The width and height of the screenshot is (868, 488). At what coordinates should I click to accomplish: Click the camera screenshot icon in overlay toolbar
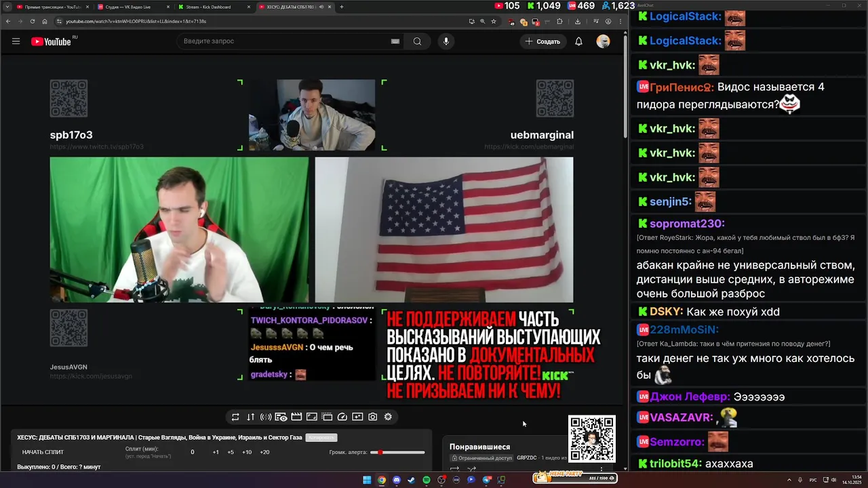click(x=372, y=417)
